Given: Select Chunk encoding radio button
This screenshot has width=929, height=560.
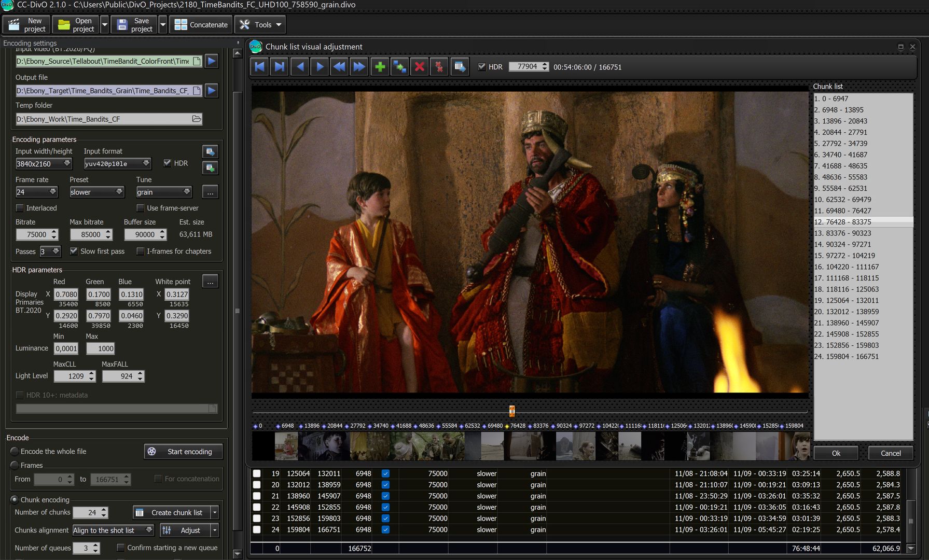Looking at the screenshot, I should [x=15, y=499].
